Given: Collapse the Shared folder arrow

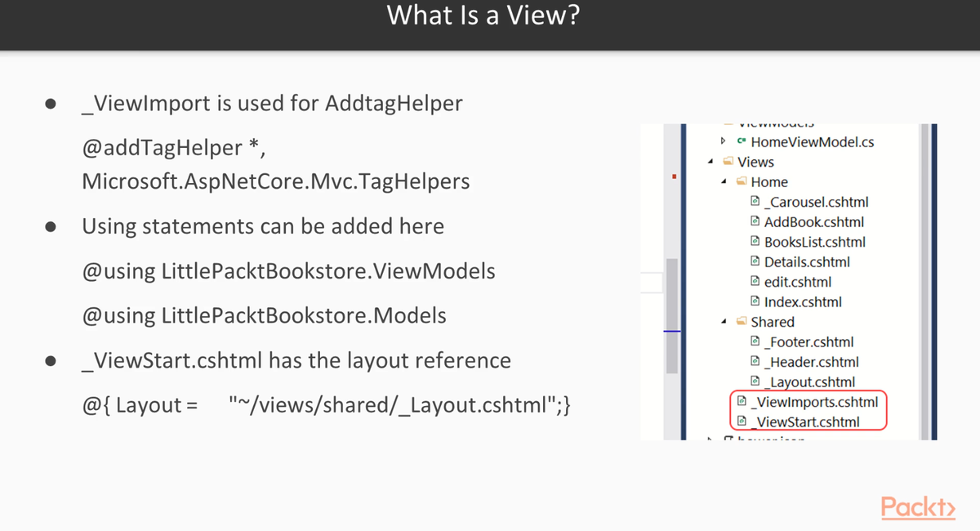Looking at the screenshot, I should pos(724,322).
